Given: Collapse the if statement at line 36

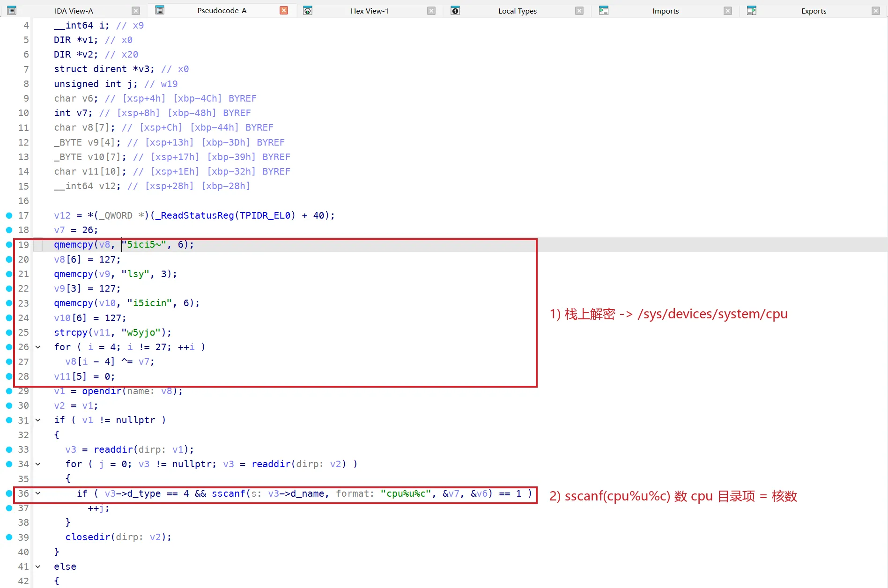Looking at the screenshot, I should [38, 493].
